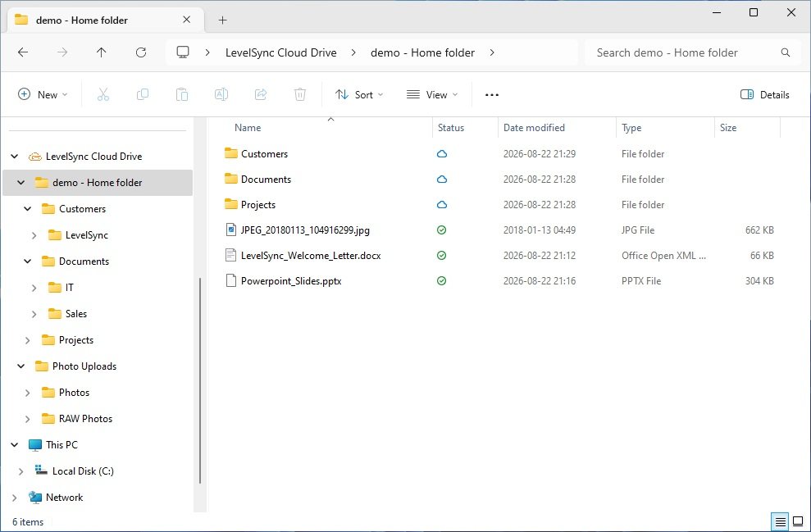Screen dimensions: 811x532
Task: Refresh the current folder view
Action: click(141, 52)
